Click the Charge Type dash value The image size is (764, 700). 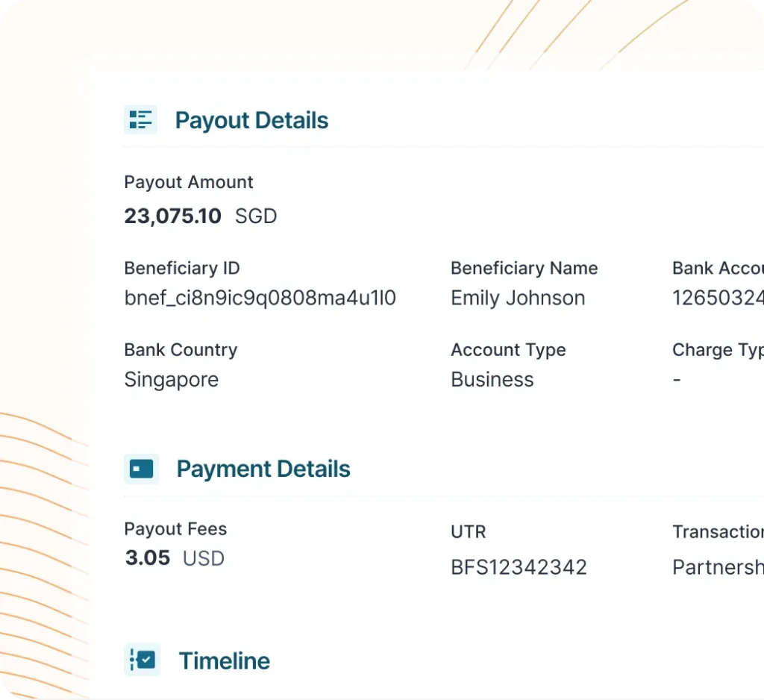coord(677,380)
